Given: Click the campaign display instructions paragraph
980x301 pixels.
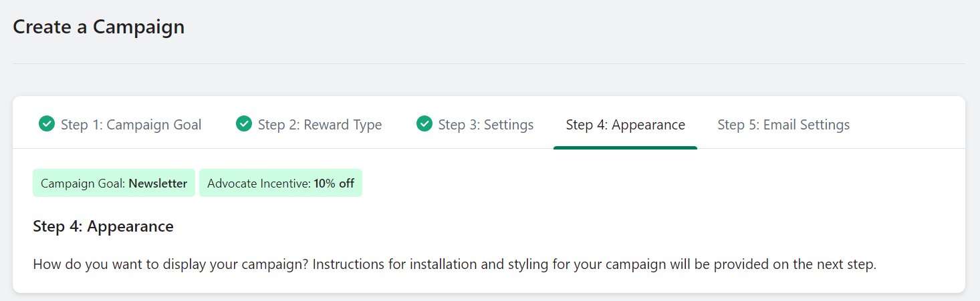Looking at the screenshot, I should tap(455, 264).
